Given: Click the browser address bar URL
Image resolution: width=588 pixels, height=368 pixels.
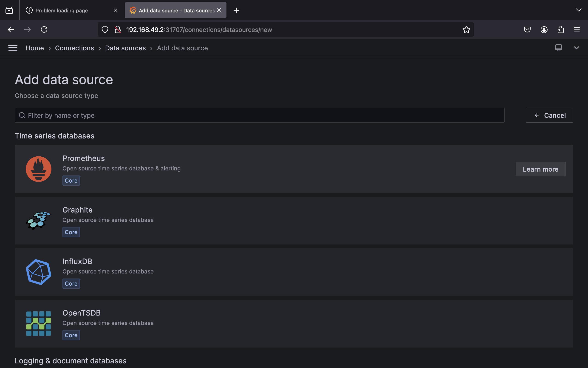Looking at the screenshot, I should (x=199, y=30).
